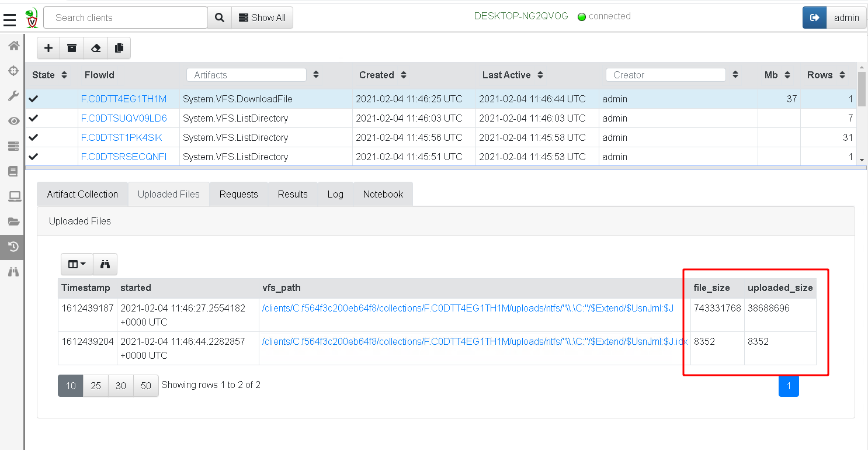Set page size to 50 rows
Screen dimensions: 868x450
click(146, 386)
